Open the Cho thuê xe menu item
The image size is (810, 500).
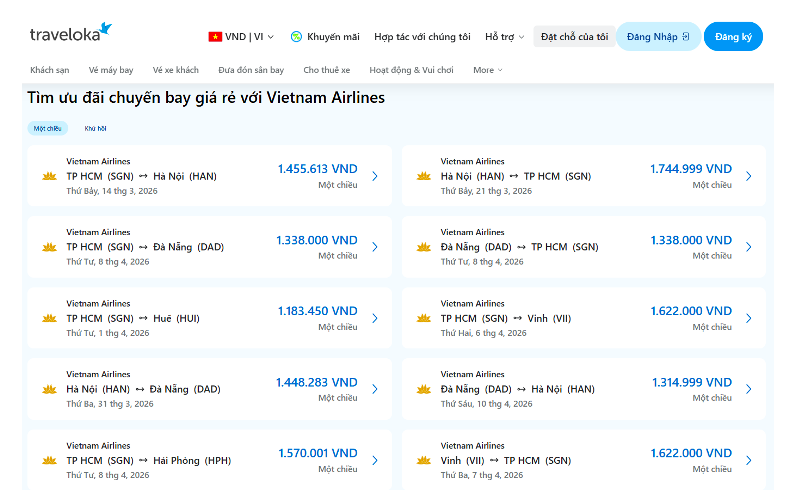[x=326, y=70]
